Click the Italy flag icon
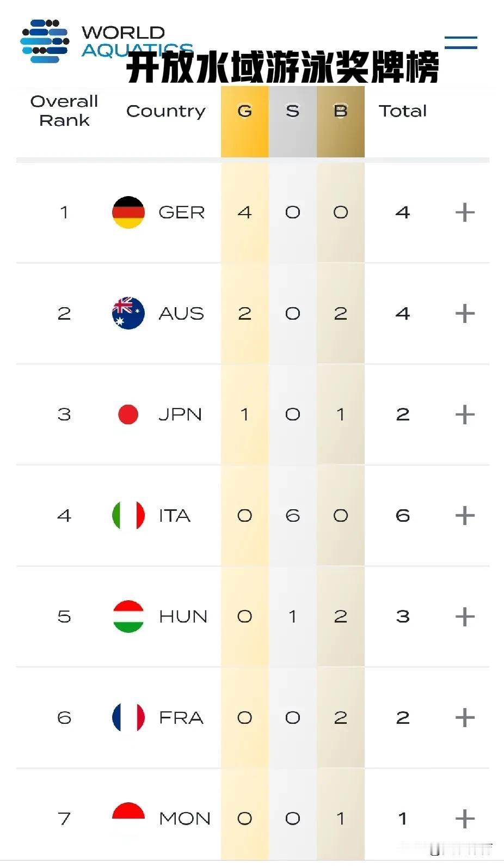504x866 pixels. pyautogui.click(x=128, y=515)
